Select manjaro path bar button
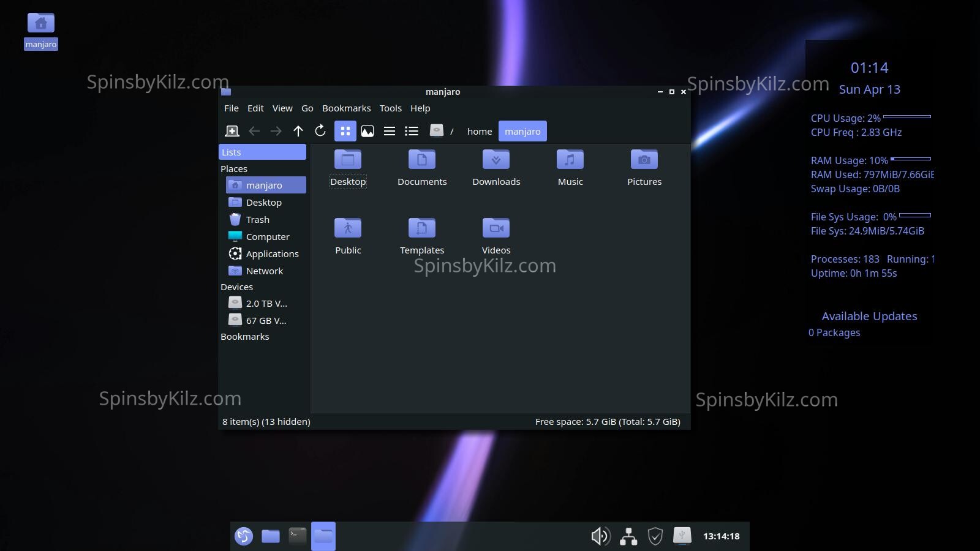 click(522, 131)
